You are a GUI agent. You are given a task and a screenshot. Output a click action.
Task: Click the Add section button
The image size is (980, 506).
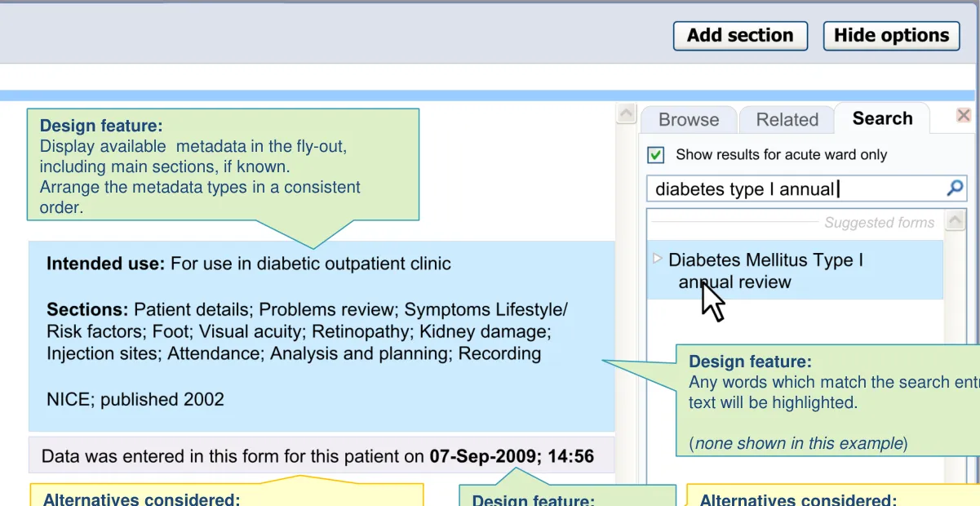739,36
